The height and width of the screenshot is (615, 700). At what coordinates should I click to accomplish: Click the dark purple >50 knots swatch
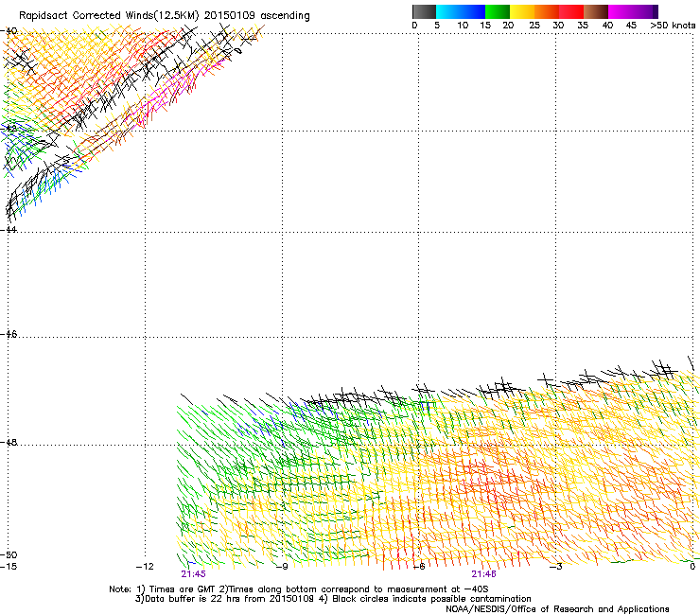[x=656, y=11]
